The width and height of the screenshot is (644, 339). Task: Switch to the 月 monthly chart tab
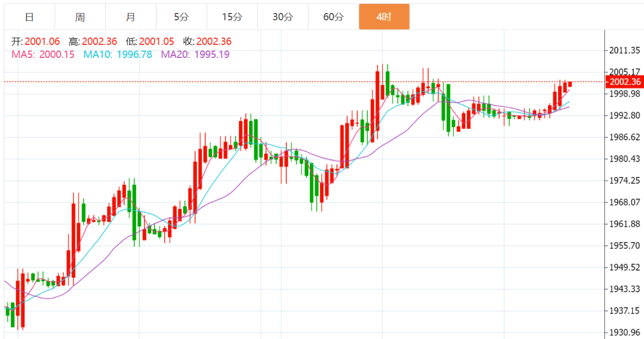pyautogui.click(x=131, y=17)
